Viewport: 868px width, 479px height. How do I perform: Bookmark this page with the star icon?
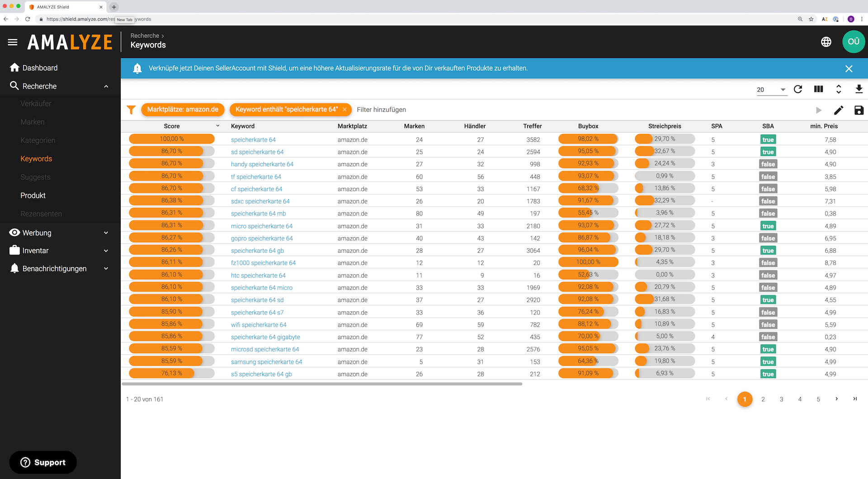pos(811,19)
